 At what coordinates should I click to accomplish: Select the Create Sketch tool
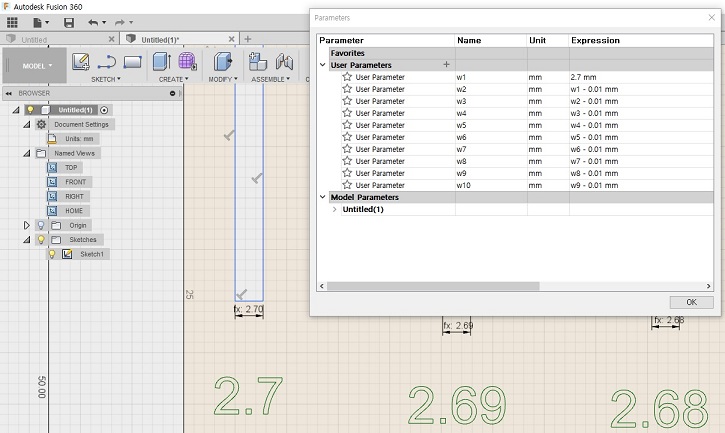pyautogui.click(x=80, y=62)
